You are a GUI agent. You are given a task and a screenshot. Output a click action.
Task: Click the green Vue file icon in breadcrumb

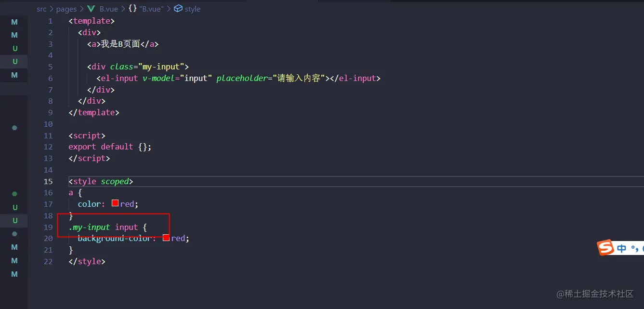coord(91,9)
